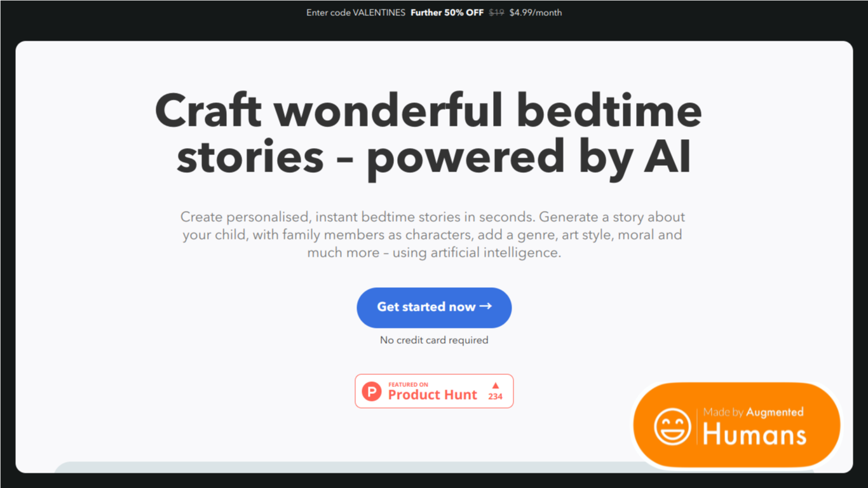Click the Made by Augmented text line
This screenshot has height=488, width=868.
coord(753,412)
